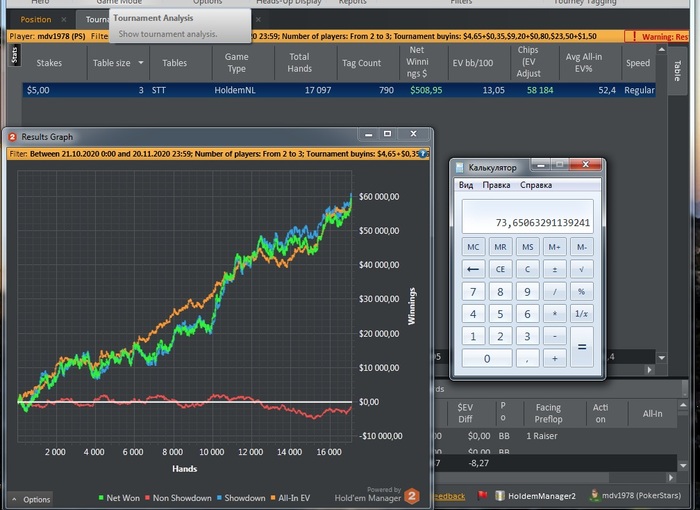Viewport: 700px width, 510px height.
Task: Toggle the Non Showdown graph legend
Action: point(178,498)
